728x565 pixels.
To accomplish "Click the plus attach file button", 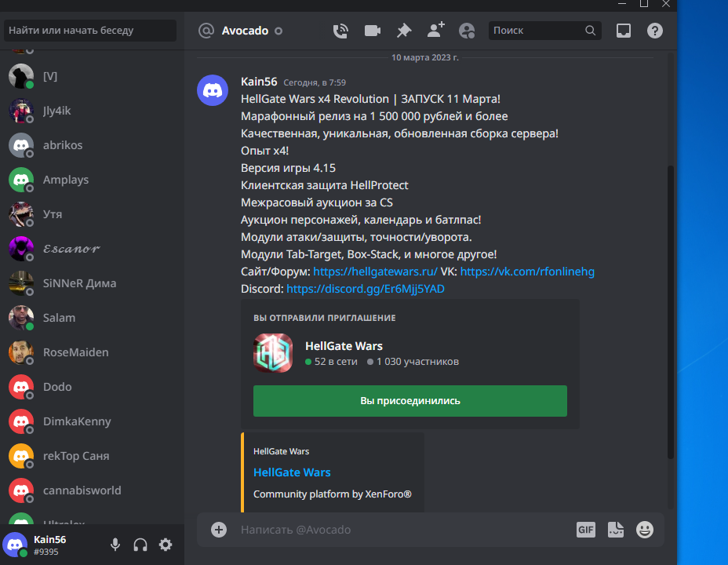I will click(219, 530).
